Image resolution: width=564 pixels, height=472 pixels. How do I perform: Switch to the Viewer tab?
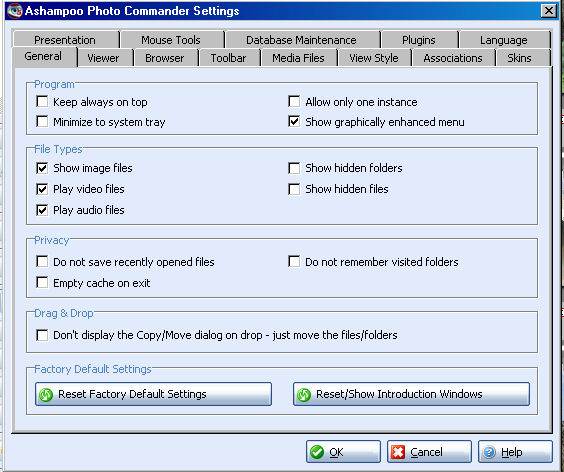pos(104,58)
